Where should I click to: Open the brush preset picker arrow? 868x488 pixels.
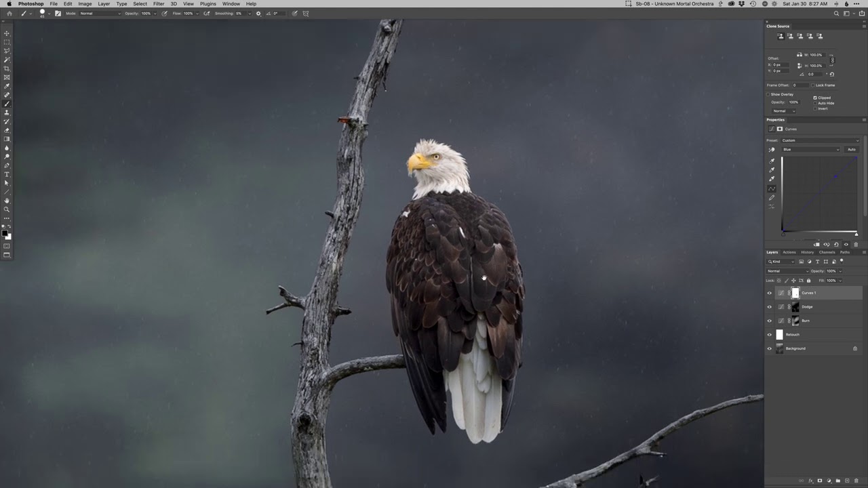(x=50, y=14)
